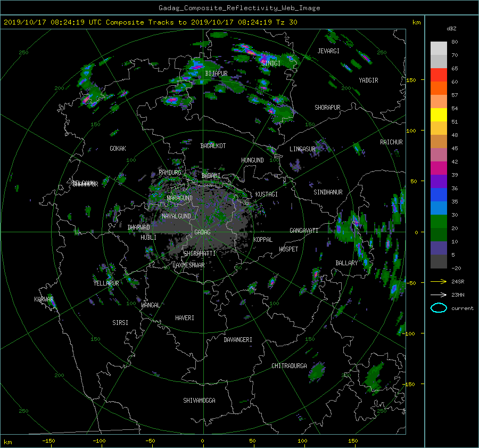The height and width of the screenshot is (448, 479).
Task: Click the LAXMESHWAR city label
Action: click(188, 265)
